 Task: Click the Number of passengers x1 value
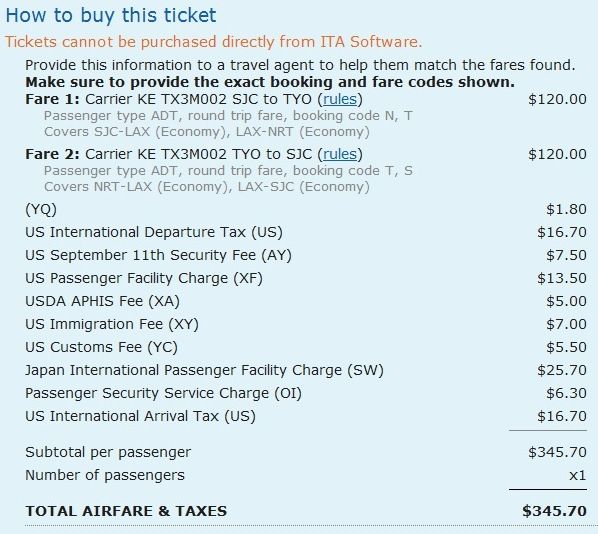(577, 475)
